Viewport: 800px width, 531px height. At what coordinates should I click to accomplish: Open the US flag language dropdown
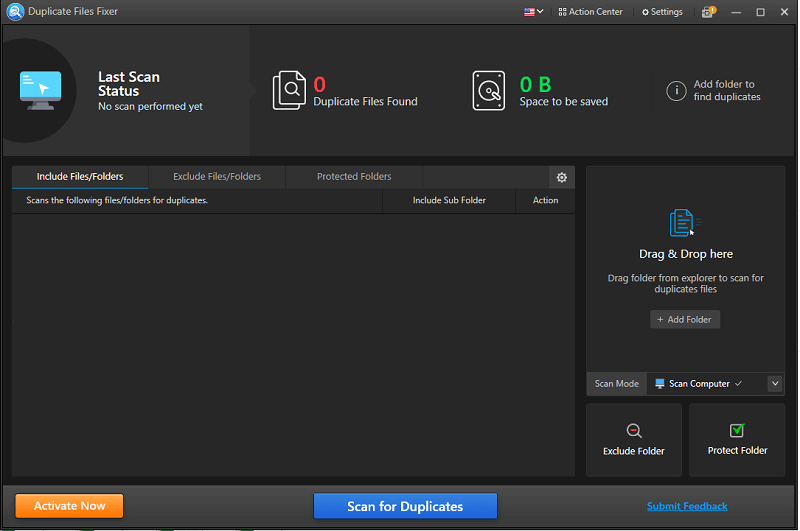534,12
